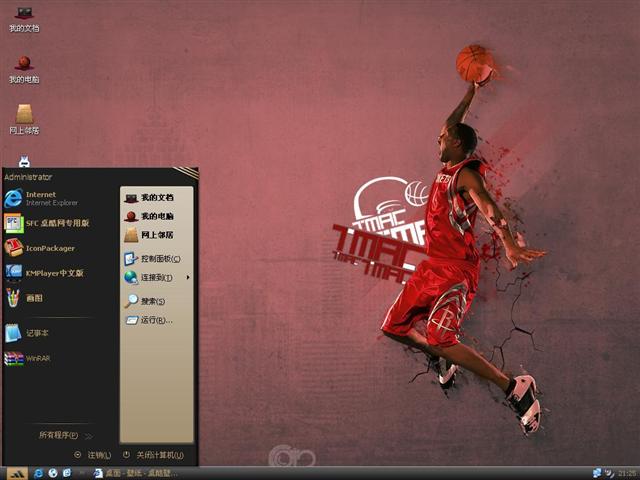
Task: Launch WinRAR from Start menu
Action: pos(27,358)
